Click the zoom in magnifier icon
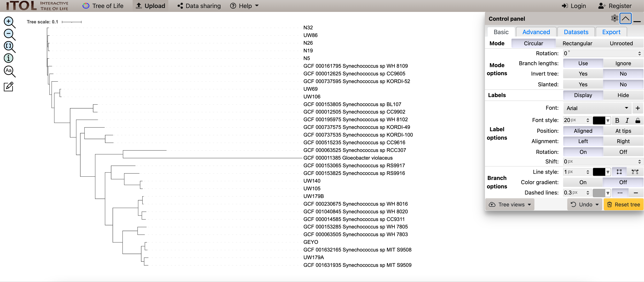Viewport: 644px width, 282px height. pyautogui.click(x=9, y=21)
